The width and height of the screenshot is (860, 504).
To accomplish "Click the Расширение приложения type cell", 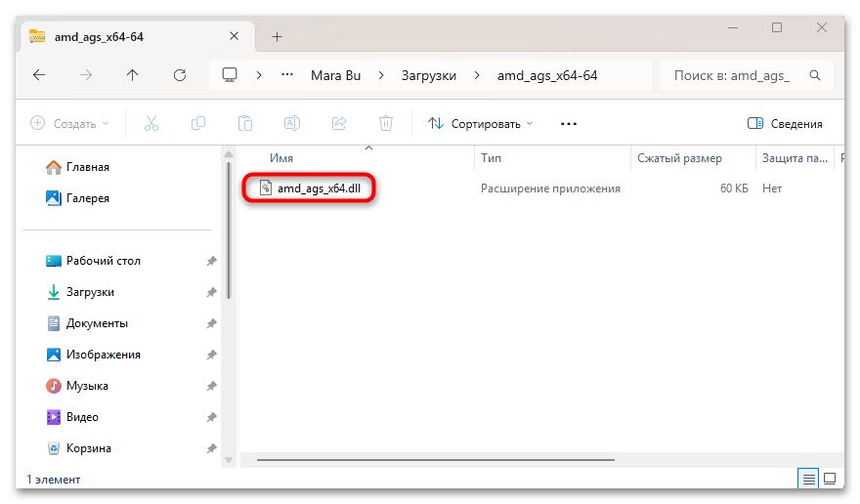I will pyautogui.click(x=550, y=189).
